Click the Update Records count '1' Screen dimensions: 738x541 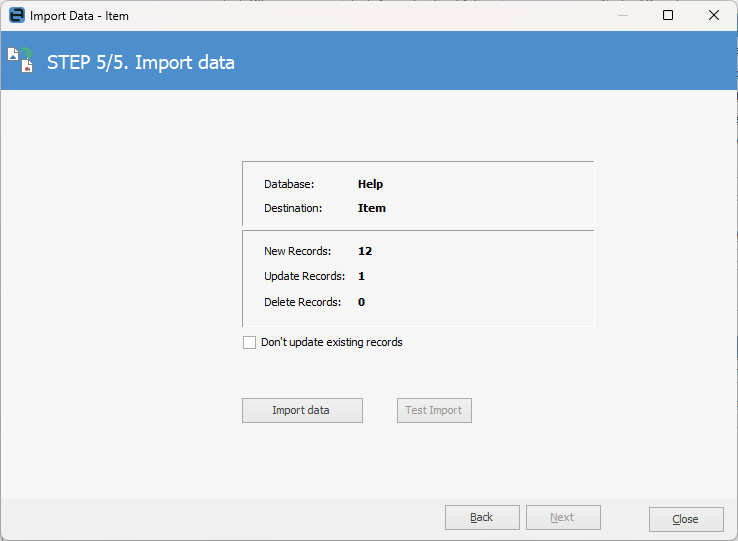[361, 276]
